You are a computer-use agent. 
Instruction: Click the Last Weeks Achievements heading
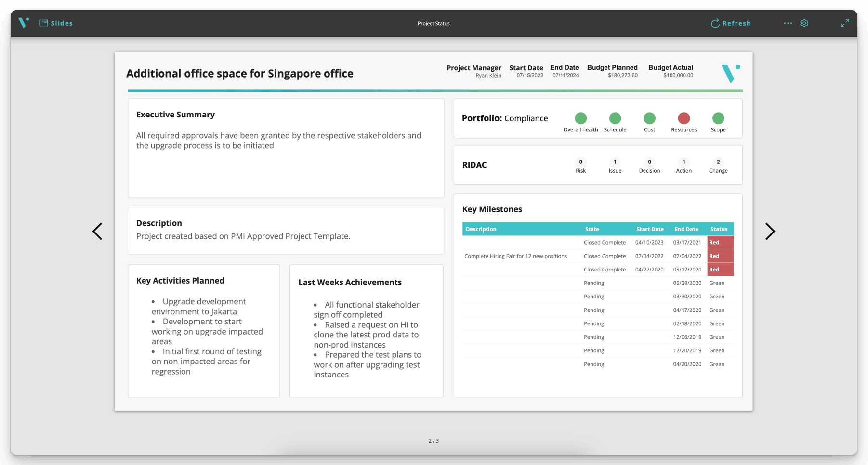[350, 283]
